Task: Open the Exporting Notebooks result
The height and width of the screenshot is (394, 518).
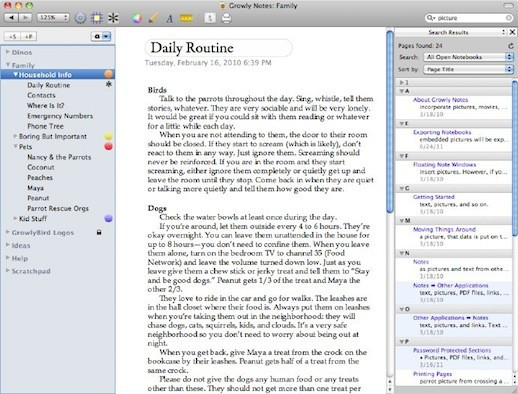Action: (442, 132)
